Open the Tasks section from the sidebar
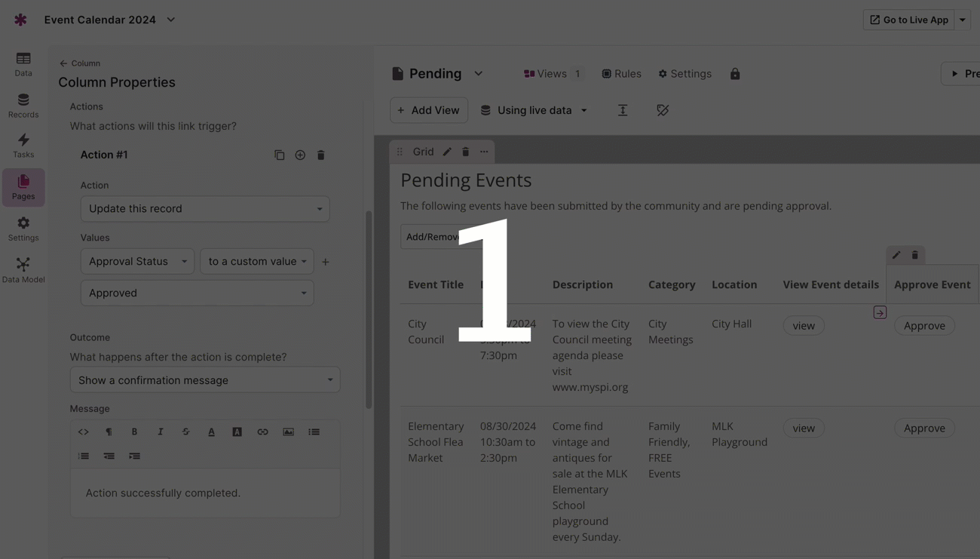Screen dimensions: 980x559 [x=23, y=145]
